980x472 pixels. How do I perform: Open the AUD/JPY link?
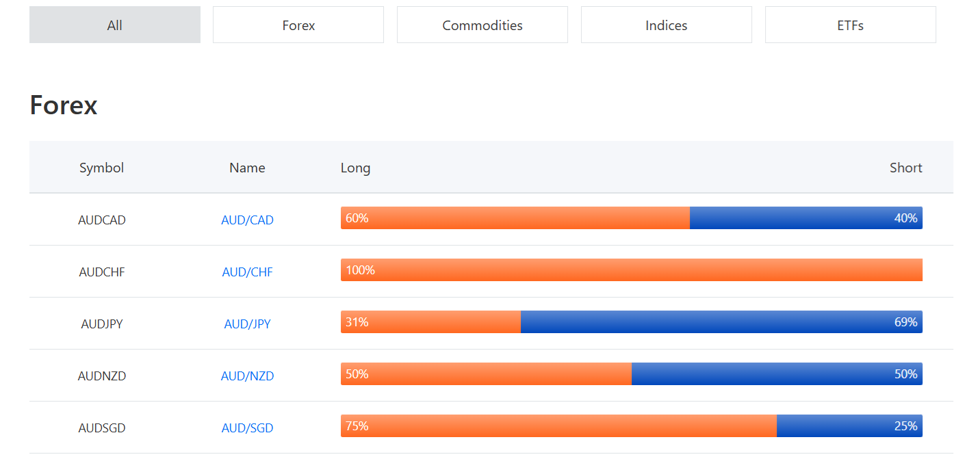(x=247, y=324)
